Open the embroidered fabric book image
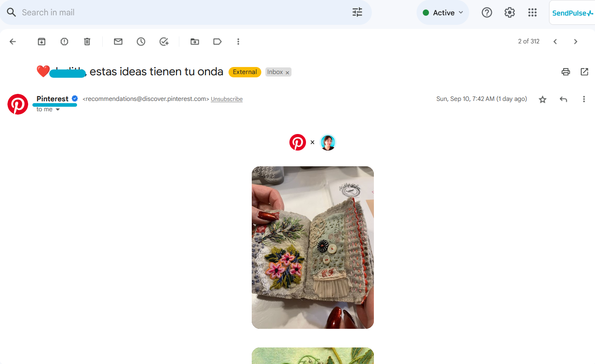The image size is (595, 364). pyautogui.click(x=313, y=247)
